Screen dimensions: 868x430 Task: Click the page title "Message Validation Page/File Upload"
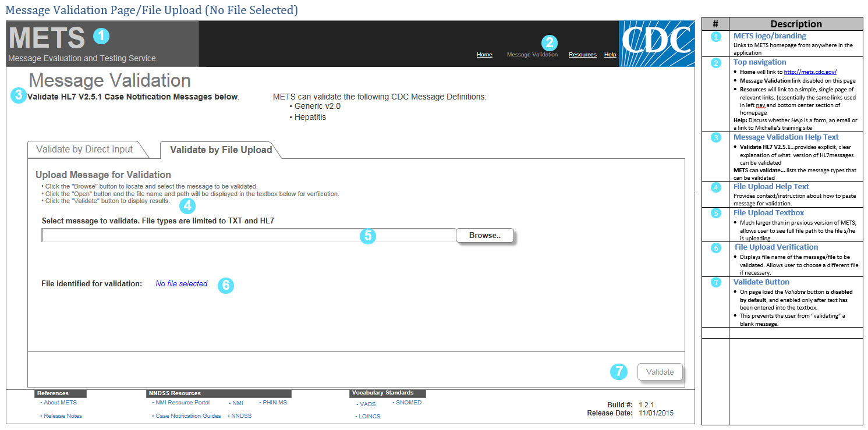pos(151,10)
